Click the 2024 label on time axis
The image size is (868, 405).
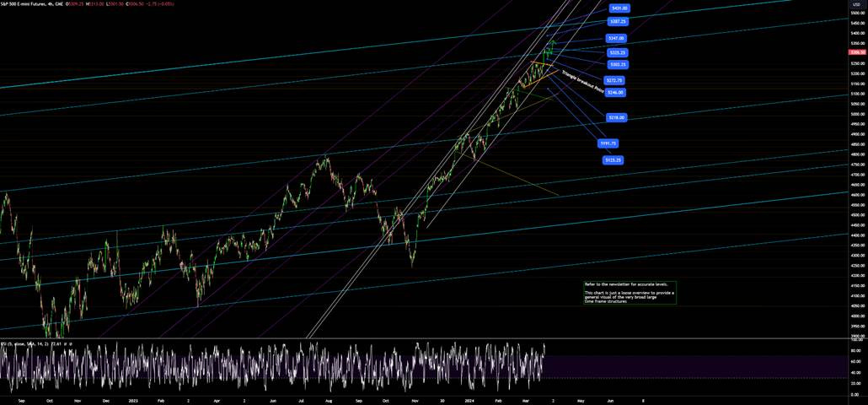tap(470, 399)
